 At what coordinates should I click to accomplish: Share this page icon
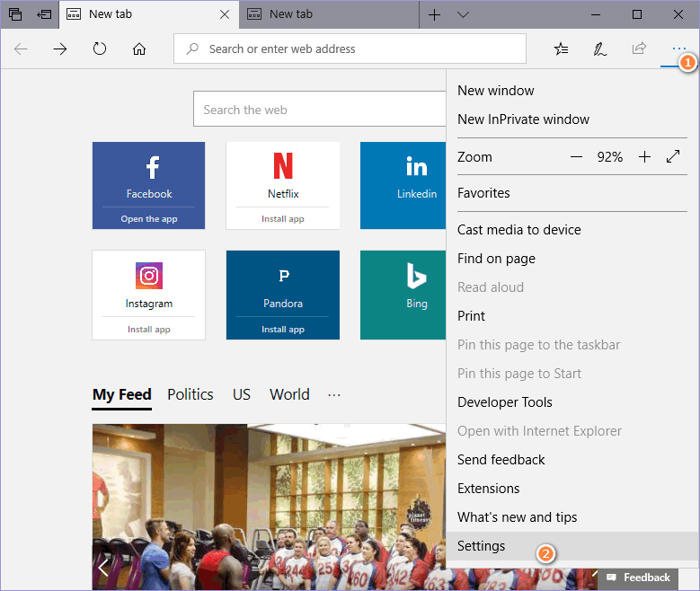pyautogui.click(x=639, y=48)
